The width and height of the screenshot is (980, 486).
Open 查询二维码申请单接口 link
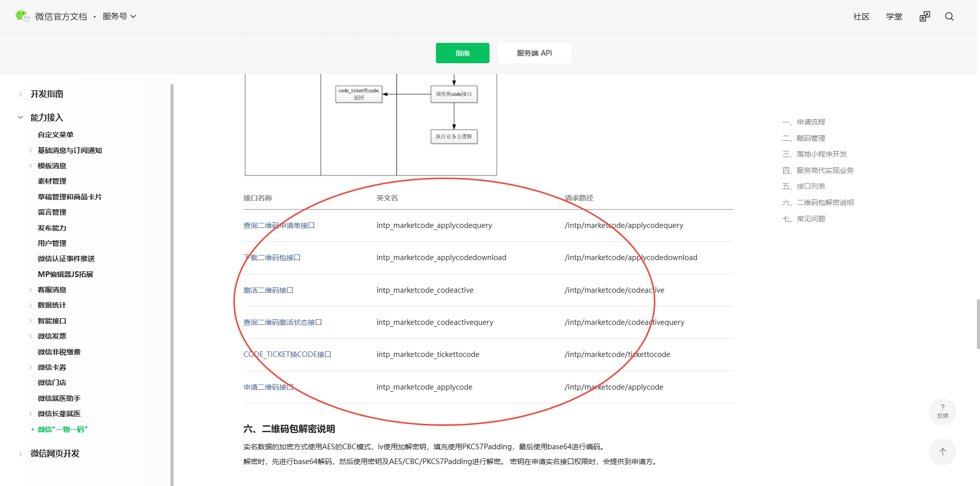pyautogui.click(x=279, y=225)
